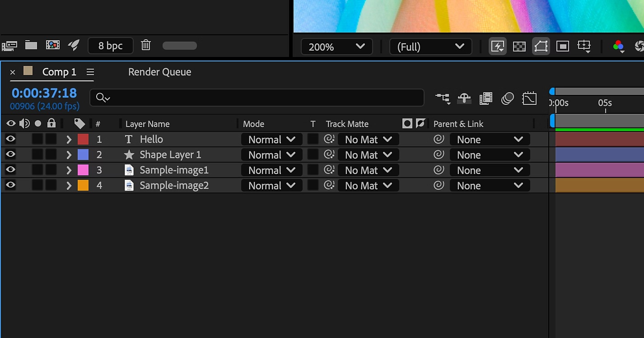Open the 200% magnification dropdown
The width and height of the screenshot is (644, 338).
tap(336, 47)
